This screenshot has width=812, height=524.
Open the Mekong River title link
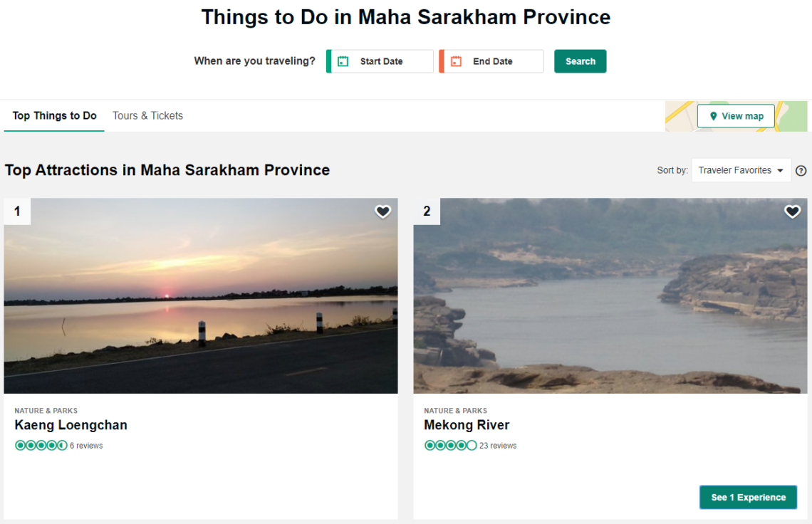pyautogui.click(x=467, y=425)
